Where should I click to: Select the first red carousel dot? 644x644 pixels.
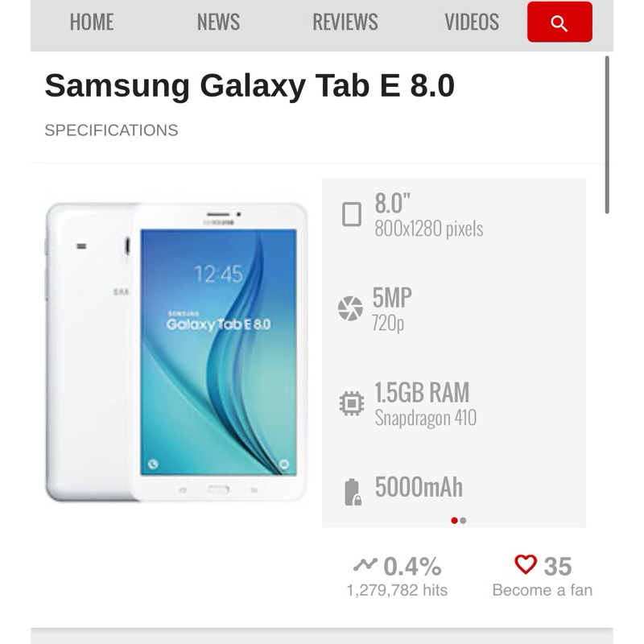coord(454,520)
